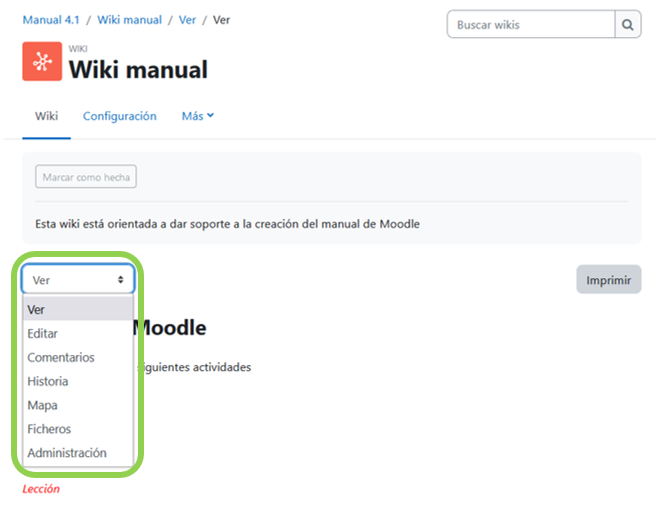Image resolution: width=656 pixels, height=508 pixels.
Task: Switch to the Wiki tab
Action: (46, 116)
